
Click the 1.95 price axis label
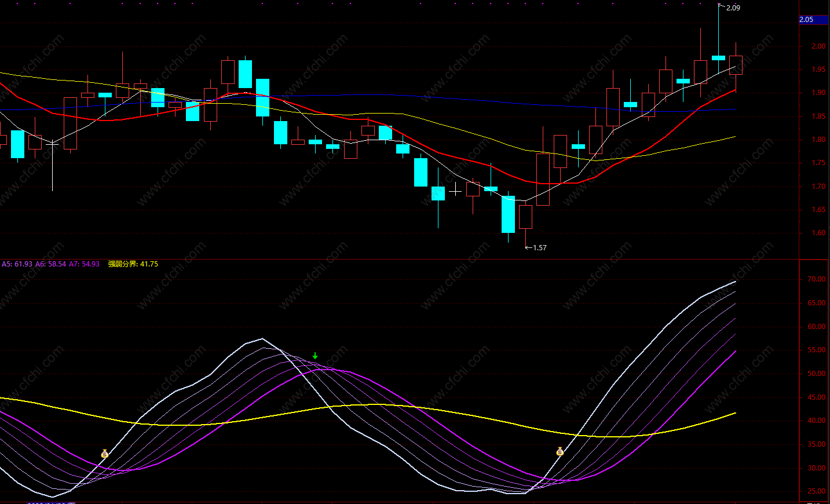coord(818,69)
